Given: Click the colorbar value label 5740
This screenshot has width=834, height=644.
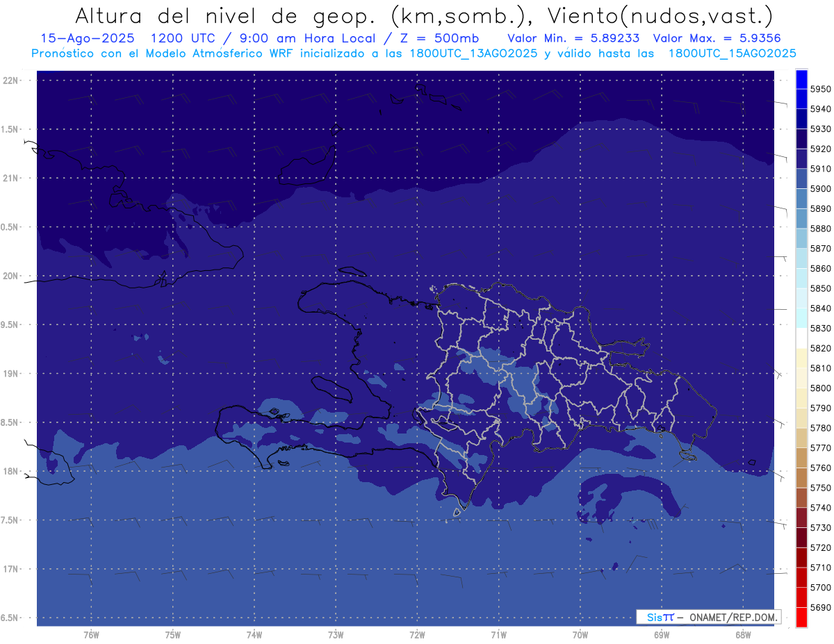Looking at the screenshot, I should (x=820, y=508).
